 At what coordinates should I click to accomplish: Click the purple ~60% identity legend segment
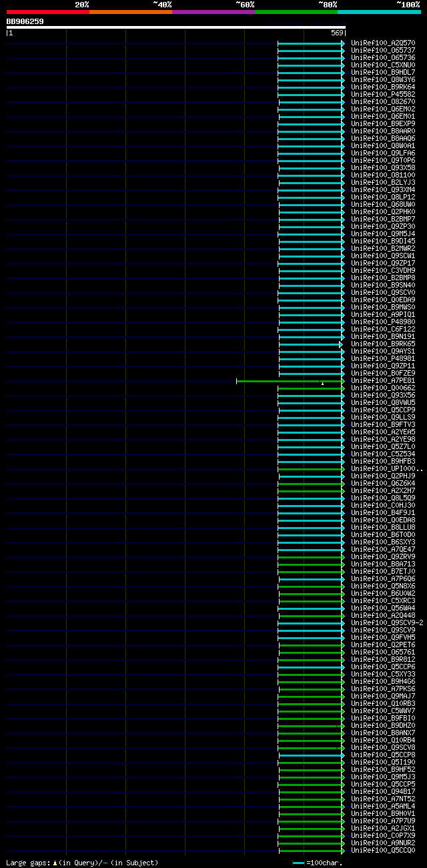pyautogui.click(x=213, y=11)
